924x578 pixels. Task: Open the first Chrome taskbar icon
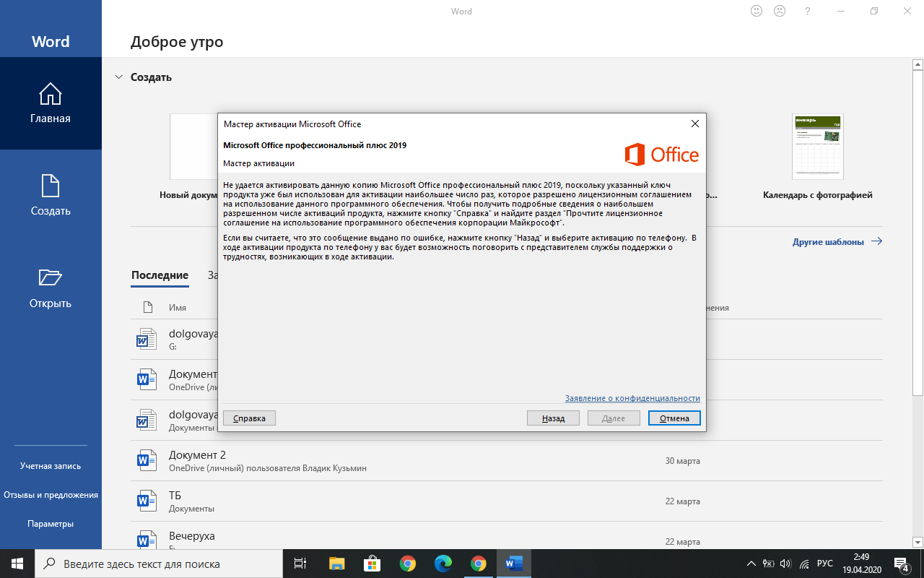click(x=407, y=564)
